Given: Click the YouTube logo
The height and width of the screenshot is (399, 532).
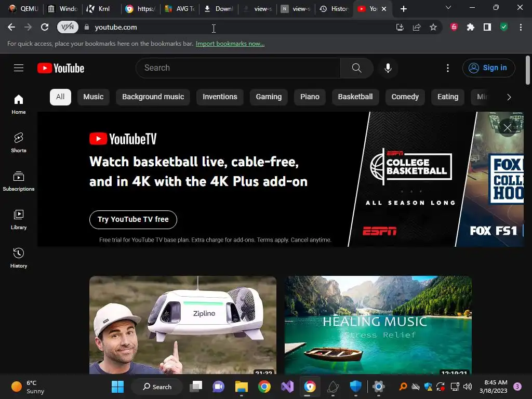Looking at the screenshot, I should click(61, 68).
